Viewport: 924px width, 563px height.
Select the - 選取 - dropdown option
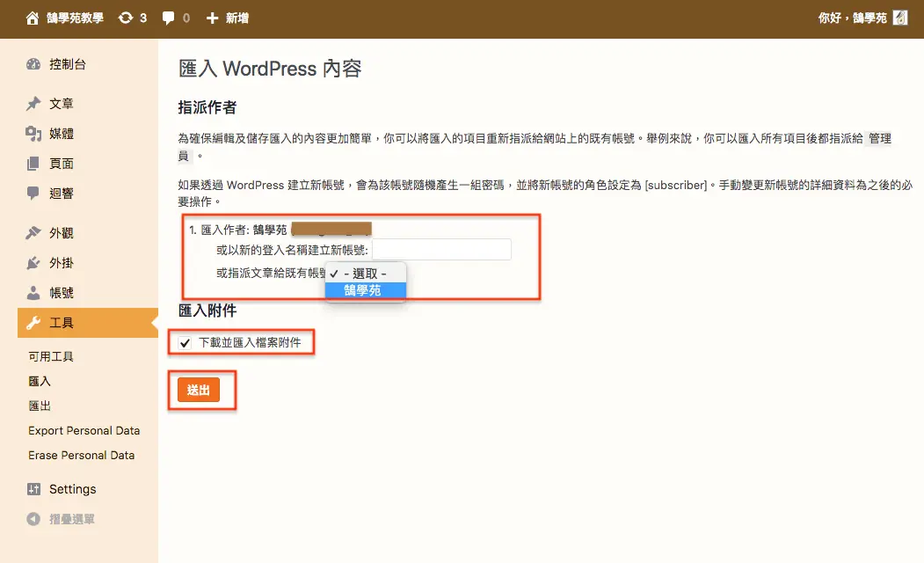click(366, 274)
